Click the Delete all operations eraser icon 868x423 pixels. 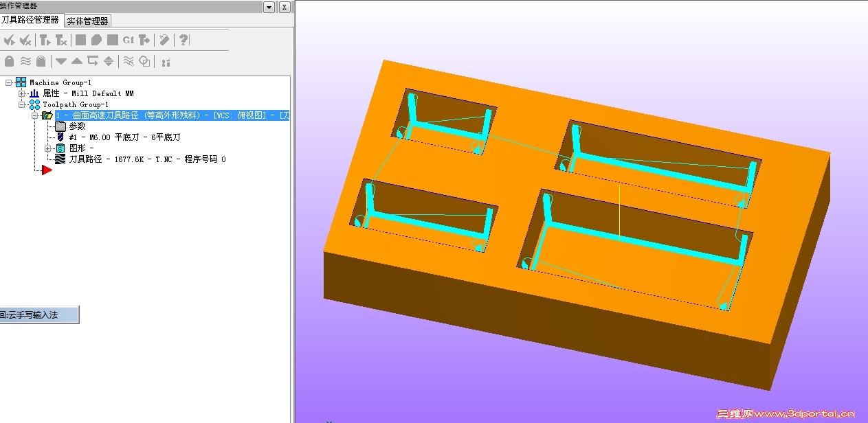164,41
